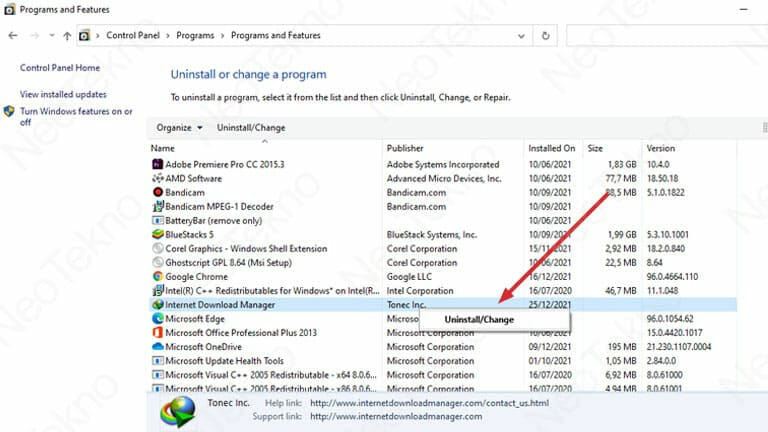Click the Microsoft OneDrive cloud icon
Viewport: 768px width, 432px height.
[157, 347]
